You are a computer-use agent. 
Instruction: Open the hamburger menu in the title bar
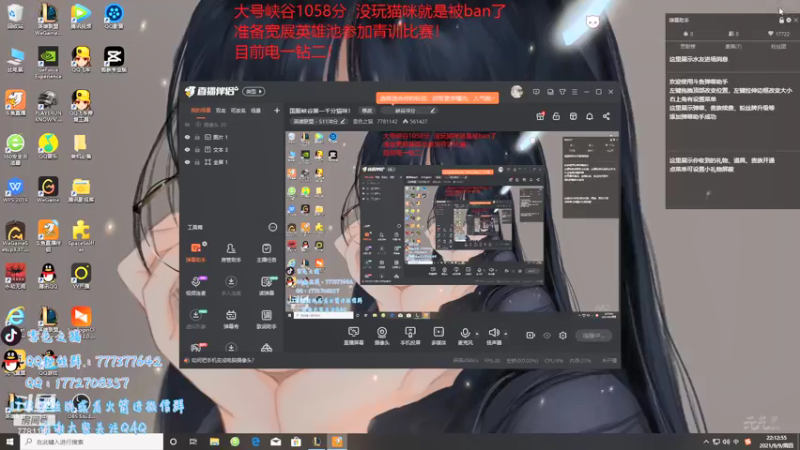coord(574,92)
